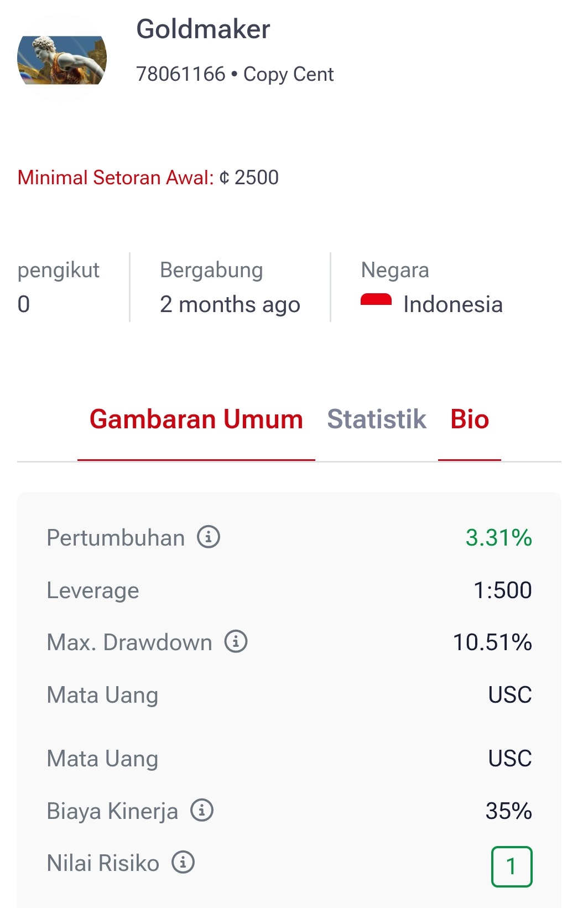Open the Statistik tab
This screenshot has height=908, width=588.
click(x=377, y=419)
